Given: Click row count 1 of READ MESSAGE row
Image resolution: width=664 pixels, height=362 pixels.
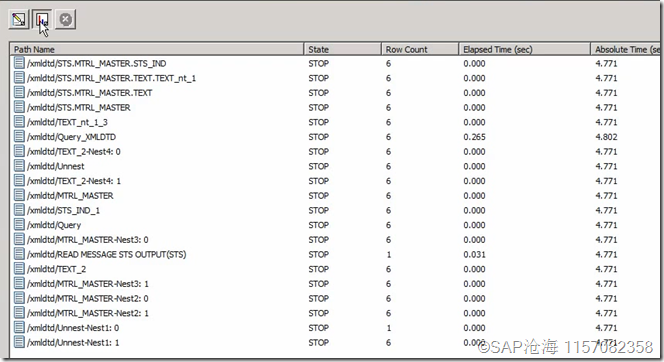Looking at the screenshot, I should [x=389, y=254].
